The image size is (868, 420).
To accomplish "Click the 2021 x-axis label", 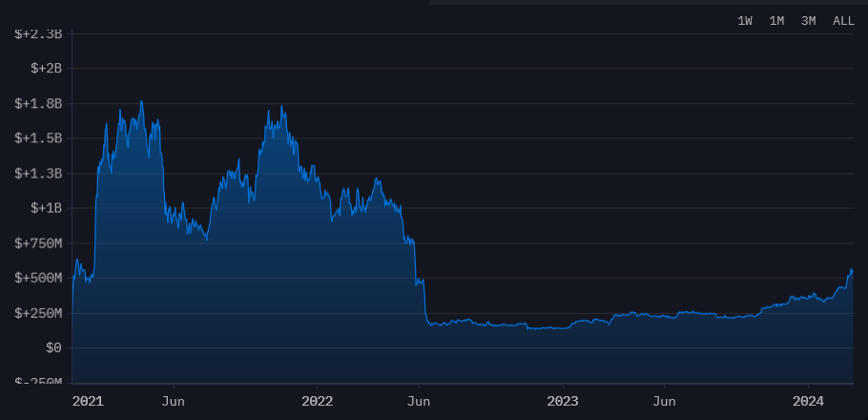I will (88, 400).
